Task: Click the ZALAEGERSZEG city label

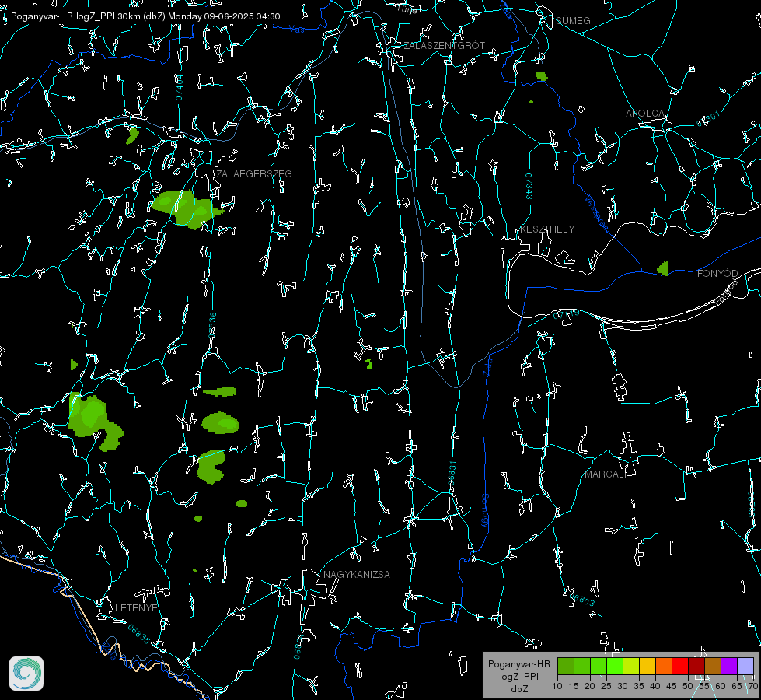Action: (254, 174)
